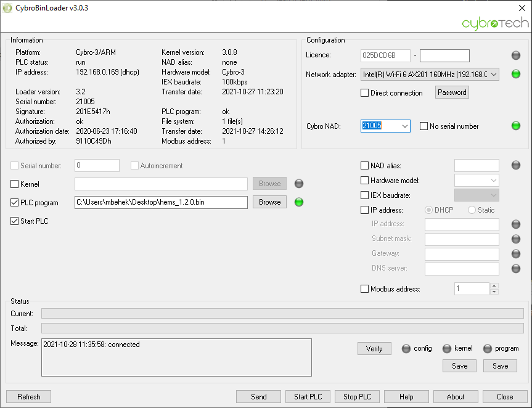Click the PLC program file path field
The width and height of the screenshot is (532, 408).
pyautogui.click(x=161, y=202)
